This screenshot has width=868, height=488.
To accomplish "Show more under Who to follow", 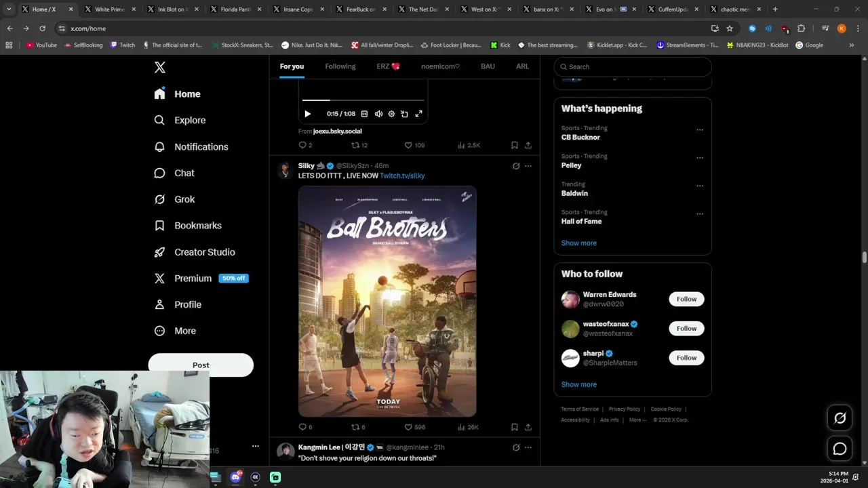I will pyautogui.click(x=578, y=384).
